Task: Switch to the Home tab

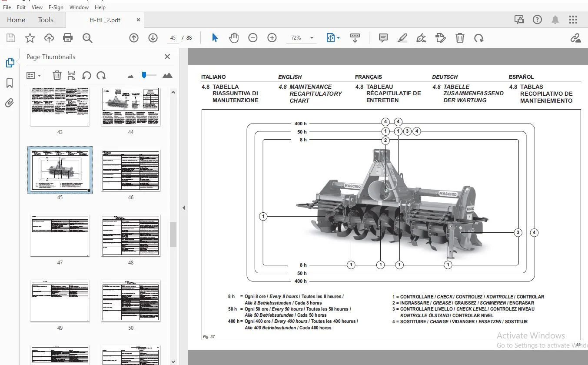Action: (16, 20)
